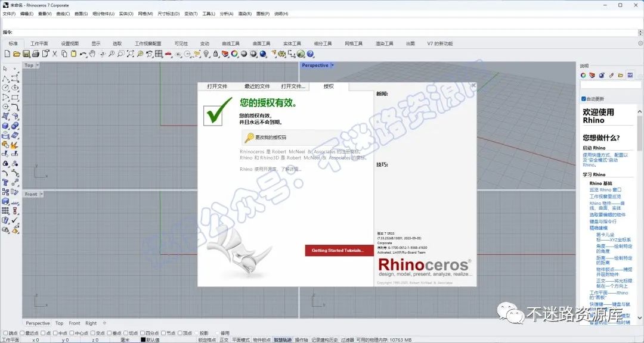Close the splash dialog with the X
Screen dimensions: 644x343
[473, 85]
